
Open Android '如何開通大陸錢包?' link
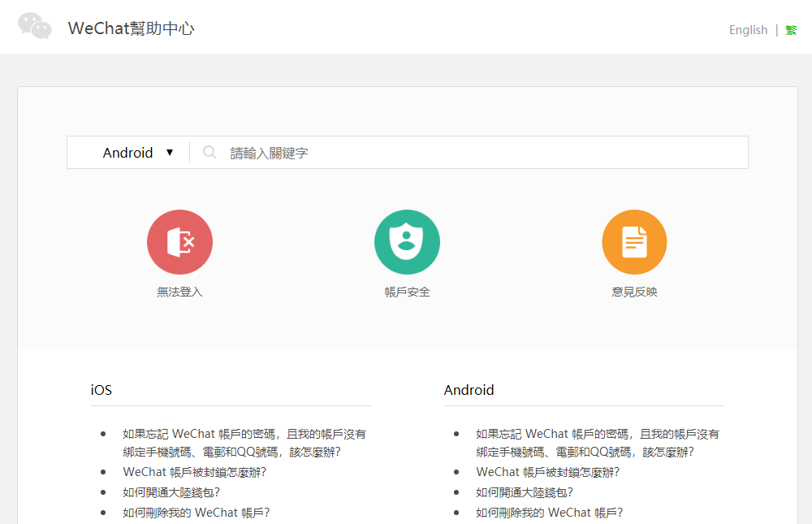pyautogui.click(x=525, y=492)
